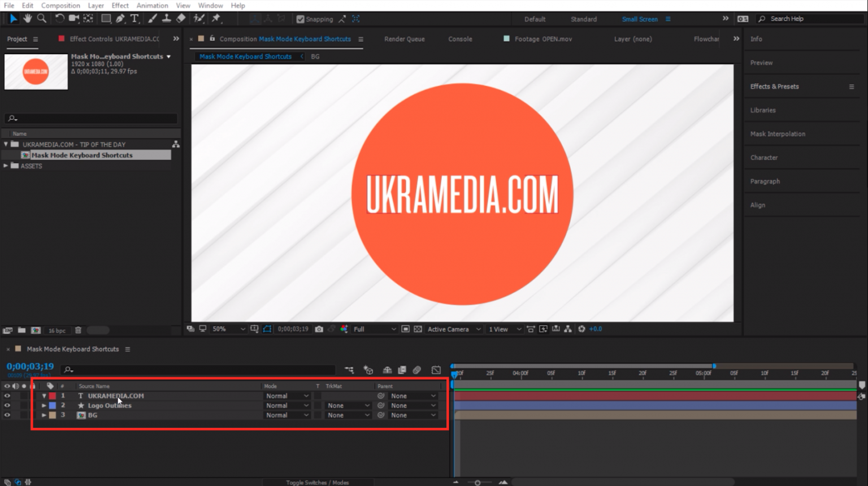Select the Standard workspace
The width and height of the screenshot is (868, 486).
point(583,19)
